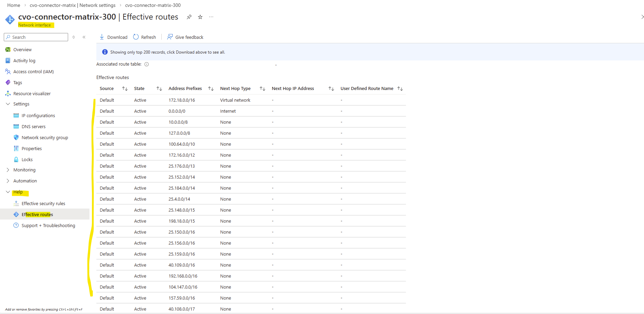Open Effective security rules

pyautogui.click(x=43, y=203)
